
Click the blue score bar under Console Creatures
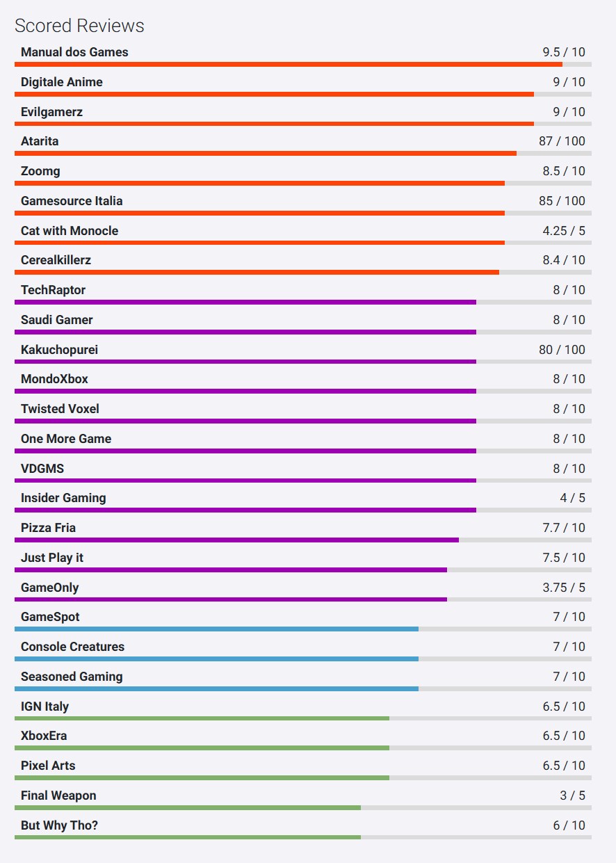216,659
